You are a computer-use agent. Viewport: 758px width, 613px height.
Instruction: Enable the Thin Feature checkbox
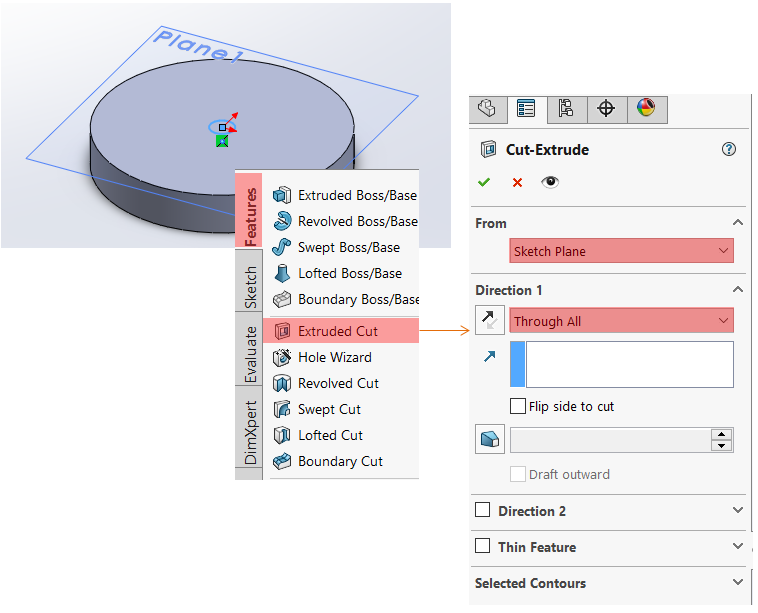482,546
